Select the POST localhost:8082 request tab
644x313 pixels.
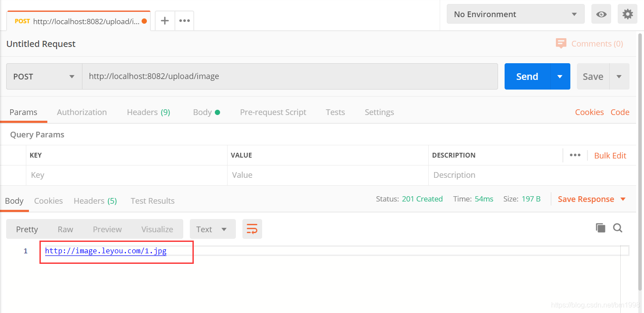click(x=78, y=21)
